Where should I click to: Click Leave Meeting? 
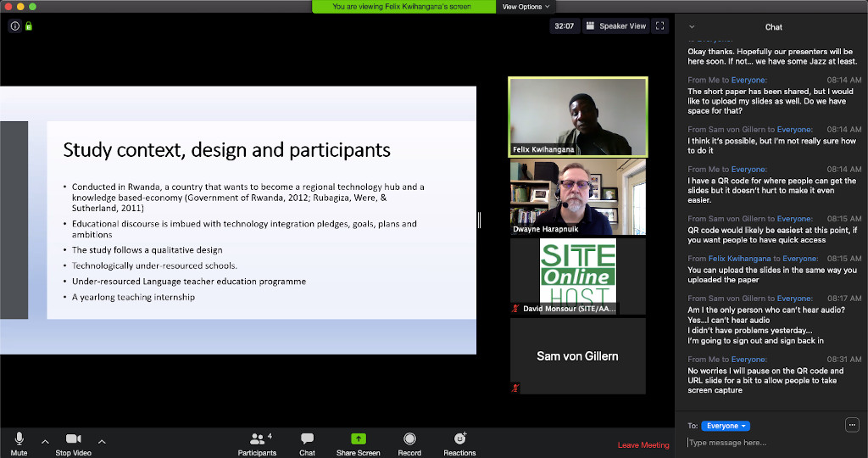(x=643, y=445)
